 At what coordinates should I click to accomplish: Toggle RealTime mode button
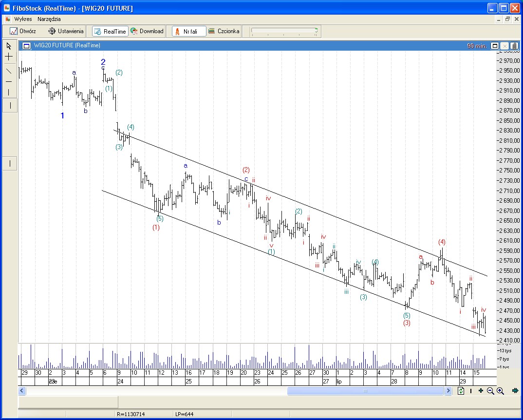(x=110, y=31)
